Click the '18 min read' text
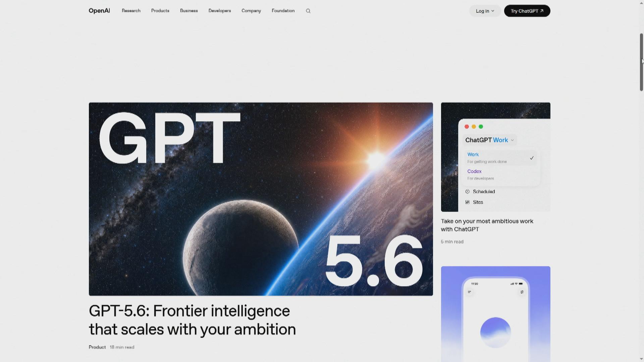Viewport: 644px width, 362px height. [x=122, y=347]
